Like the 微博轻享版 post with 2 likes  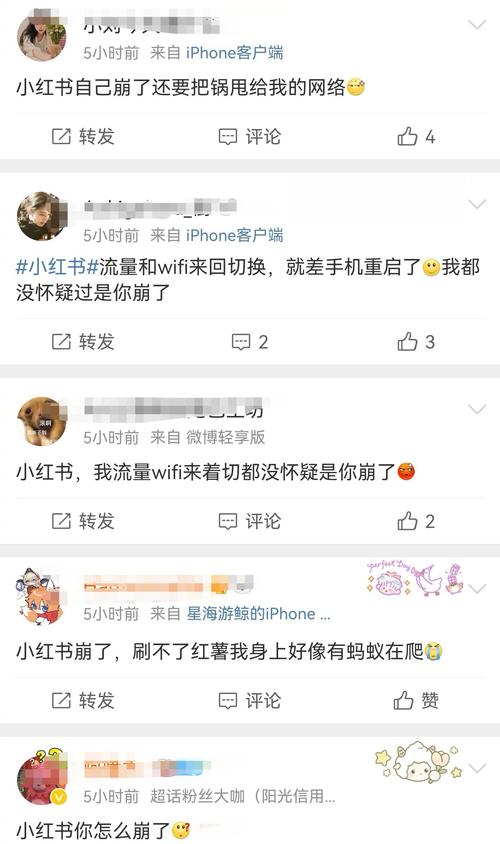coord(416,521)
